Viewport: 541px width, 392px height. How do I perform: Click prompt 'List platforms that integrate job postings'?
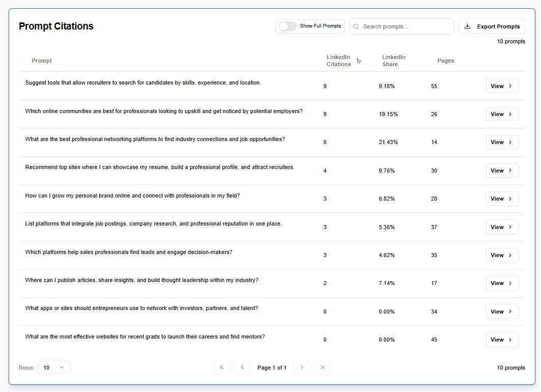coord(153,223)
